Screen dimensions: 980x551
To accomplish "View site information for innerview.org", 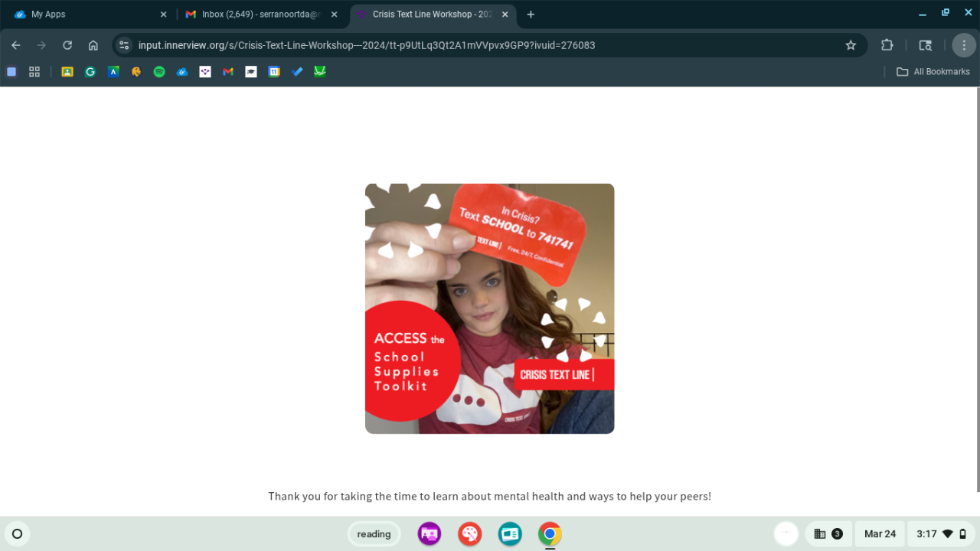I will [124, 45].
